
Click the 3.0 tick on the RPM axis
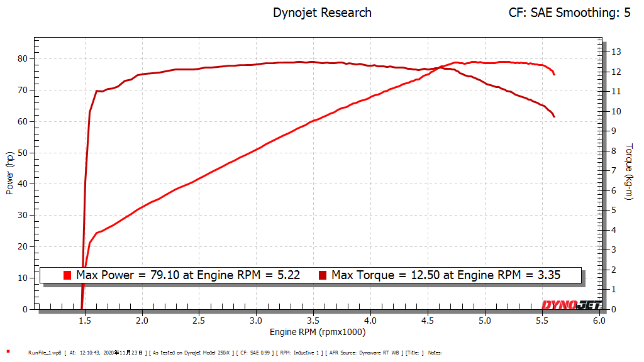pyautogui.click(x=257, y=321)
